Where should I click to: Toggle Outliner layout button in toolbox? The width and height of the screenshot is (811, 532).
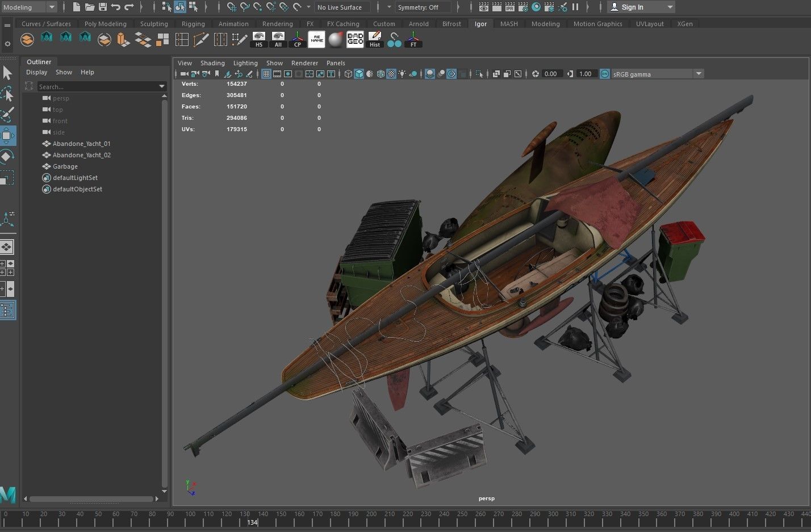click(x=7, y=310)
